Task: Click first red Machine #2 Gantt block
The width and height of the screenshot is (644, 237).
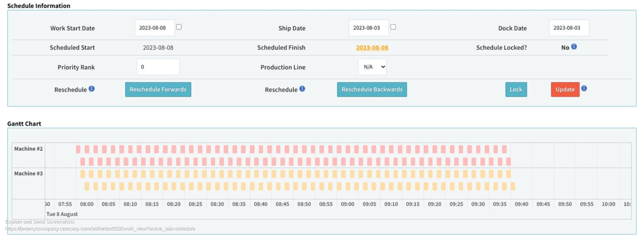Action: tap(78, 149)
